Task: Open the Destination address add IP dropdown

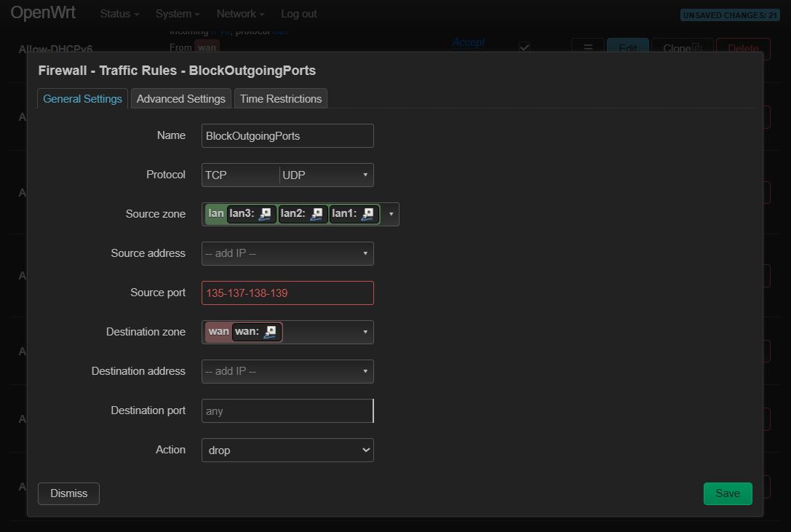Action: (287, 371)
